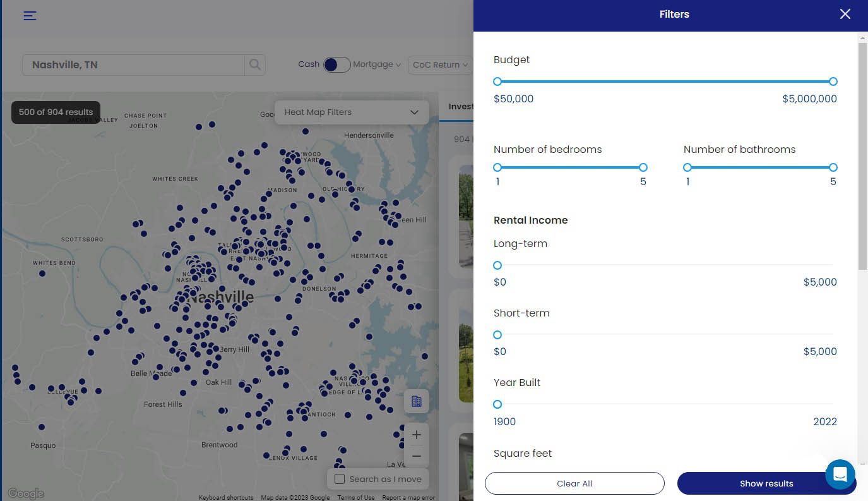This screenshot has width=868, height=501.
Task: Zoom in on the map with the plus icon
Action: click(x=416, y=435)
